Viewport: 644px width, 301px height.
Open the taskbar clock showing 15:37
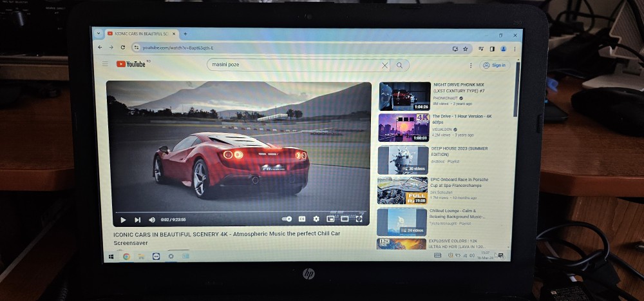click(x=485, y=255)
